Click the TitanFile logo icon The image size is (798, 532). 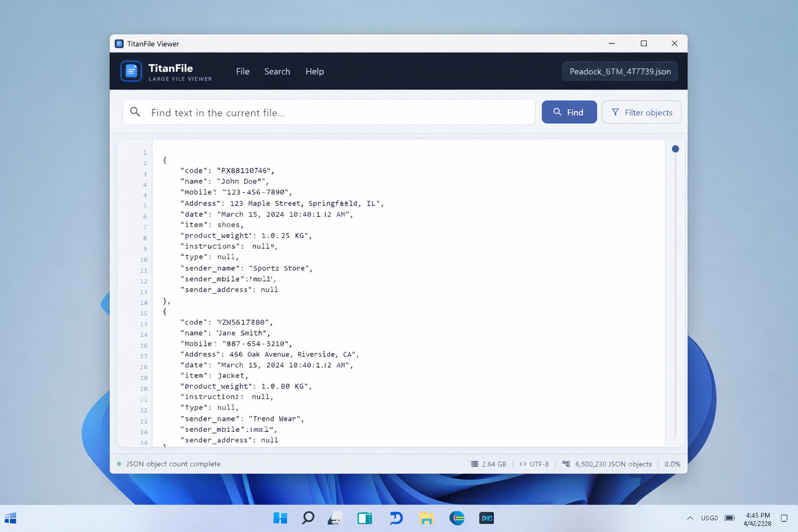pyautogui.click(x=131, y=71)
